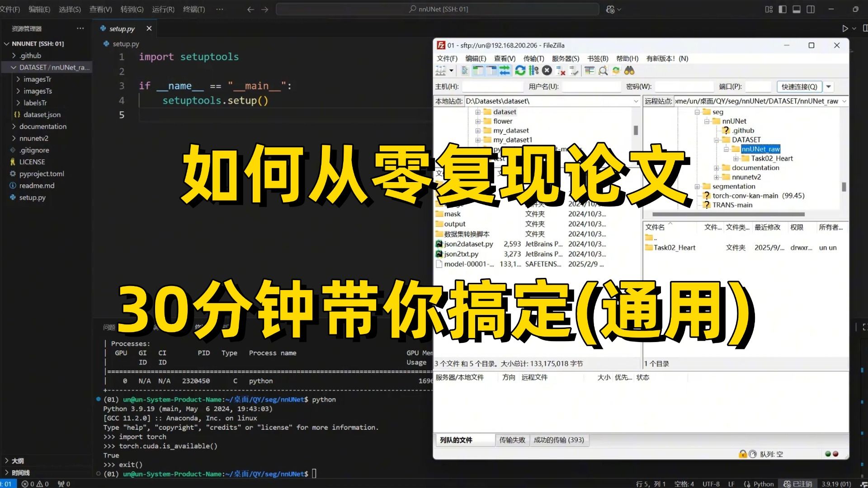868x488 pixels.
Task: Click the remote tree horizontal scrollbar
Action: pyautogui.click(x=728, y=214)
